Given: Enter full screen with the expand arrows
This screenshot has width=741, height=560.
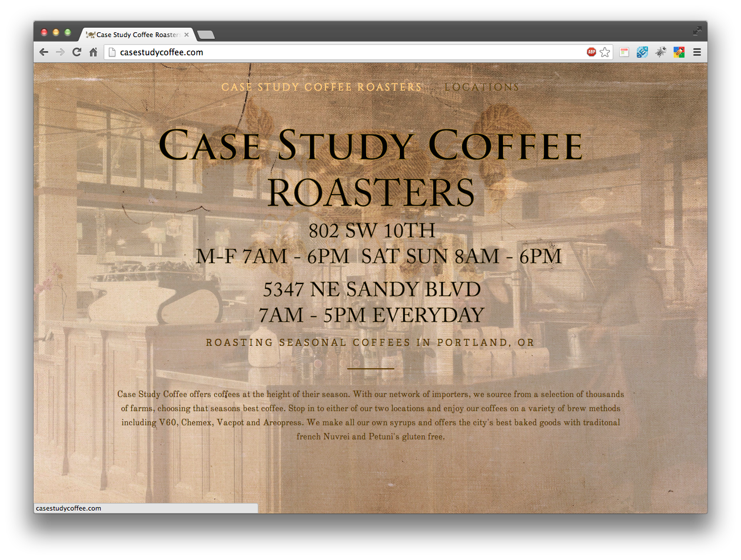Looking at the screenshot, I should point(697,31).
